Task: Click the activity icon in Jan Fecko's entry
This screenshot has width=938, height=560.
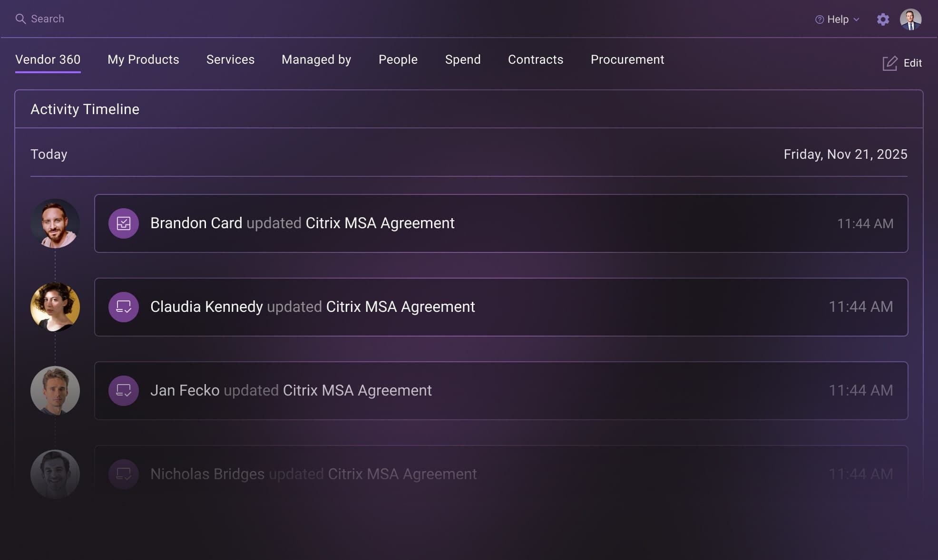Action: 124,391
